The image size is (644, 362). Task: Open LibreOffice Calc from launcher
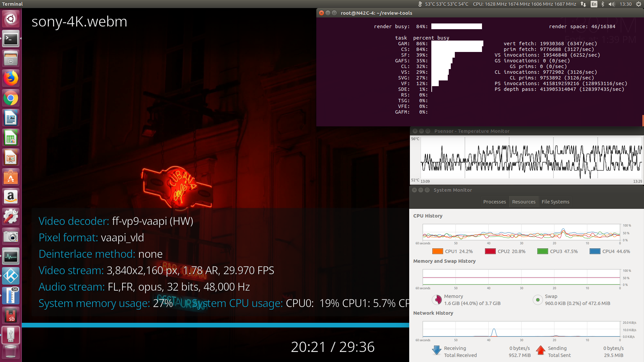pos(11,137)
